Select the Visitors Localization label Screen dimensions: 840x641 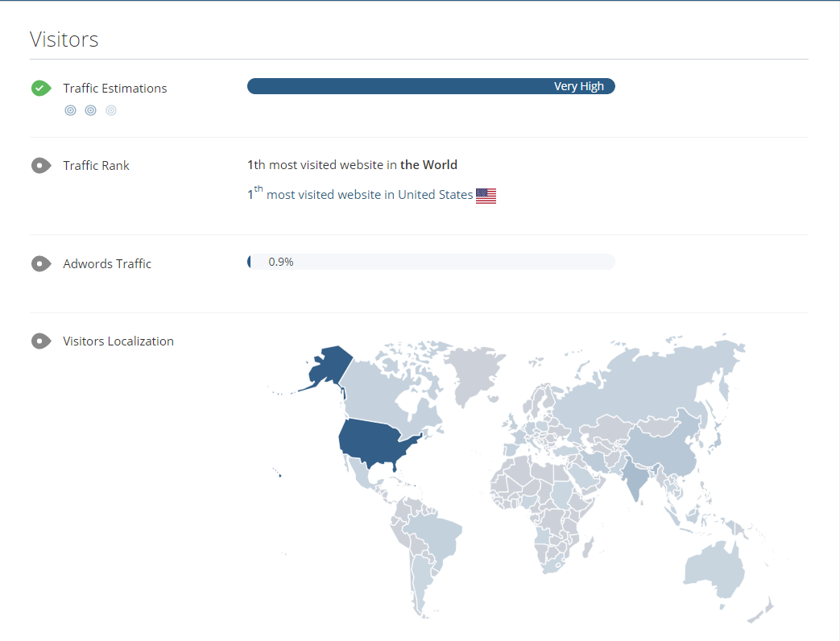click(x=118, y=341)
